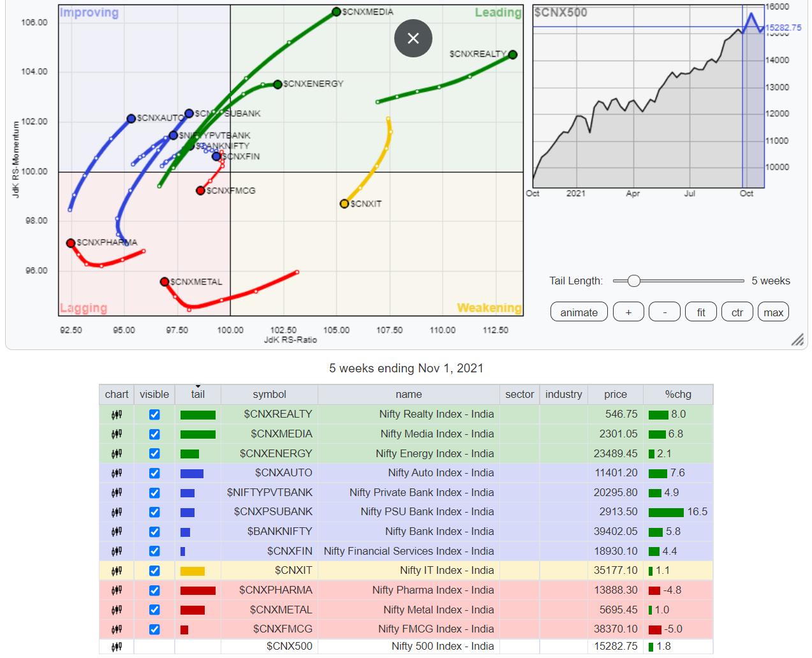
Task: Toggle visible checkbox for $CNXFMCG
Action: pos(154,629)
